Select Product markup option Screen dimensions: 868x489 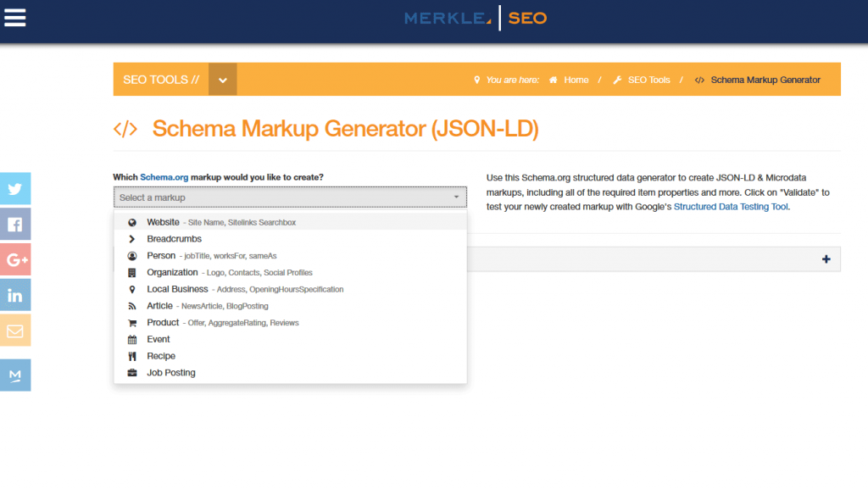point(290,323)
